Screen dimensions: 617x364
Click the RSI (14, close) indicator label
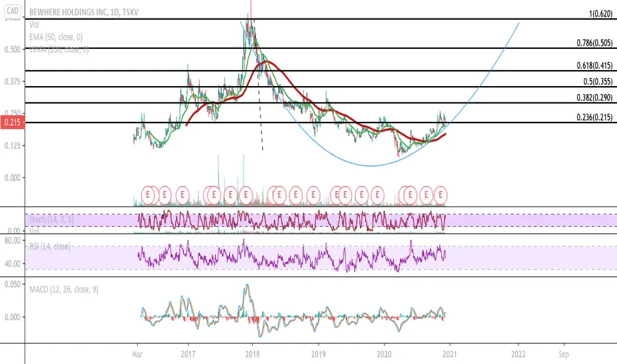point(50,246)
